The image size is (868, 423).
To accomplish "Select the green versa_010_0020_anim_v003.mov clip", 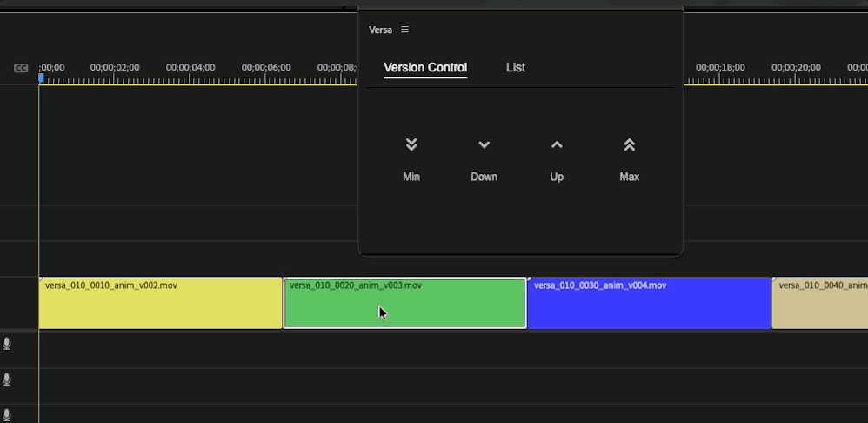I will point(404,303).
